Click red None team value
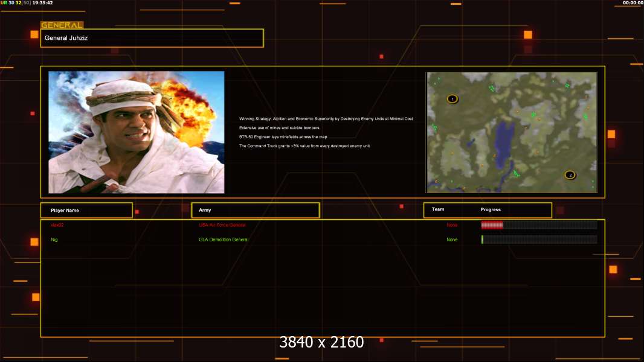This screenshot has width=644, height=362. (452, 225)
